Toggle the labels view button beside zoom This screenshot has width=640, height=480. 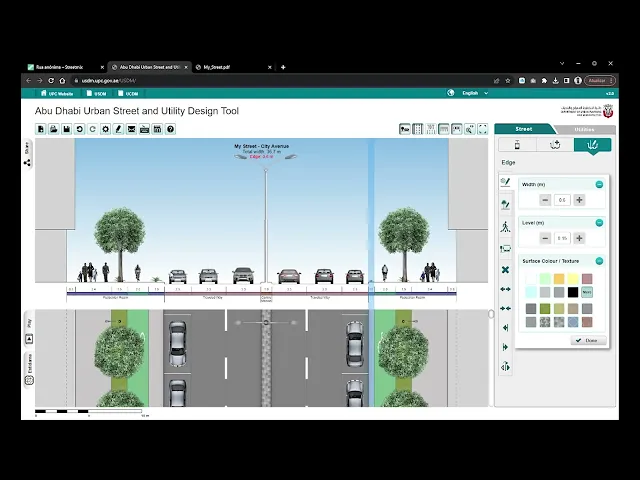(x=457, y=129)
